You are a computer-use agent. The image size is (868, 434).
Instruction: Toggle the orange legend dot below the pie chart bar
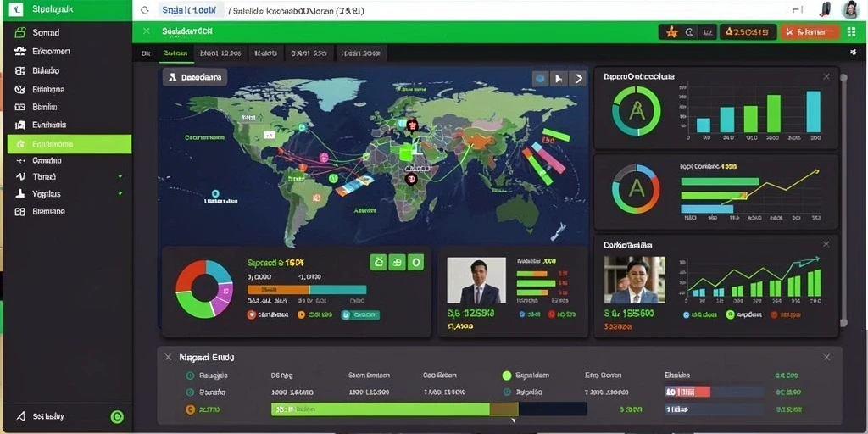coord(301,314)
